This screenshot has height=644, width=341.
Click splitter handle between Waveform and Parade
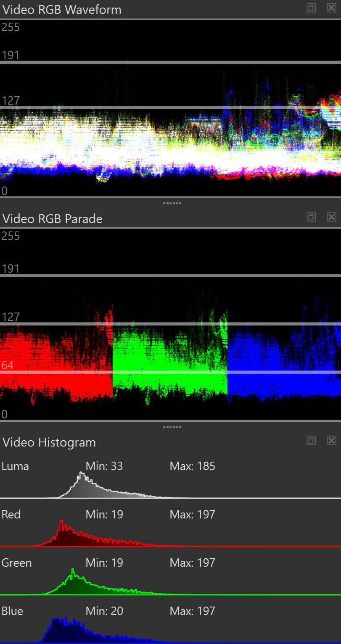click(x=172, y=203)
